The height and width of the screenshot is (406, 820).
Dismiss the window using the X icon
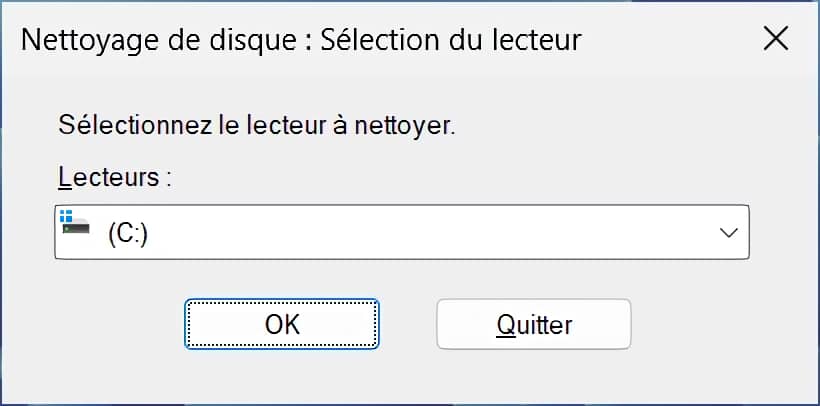[776, 39]
